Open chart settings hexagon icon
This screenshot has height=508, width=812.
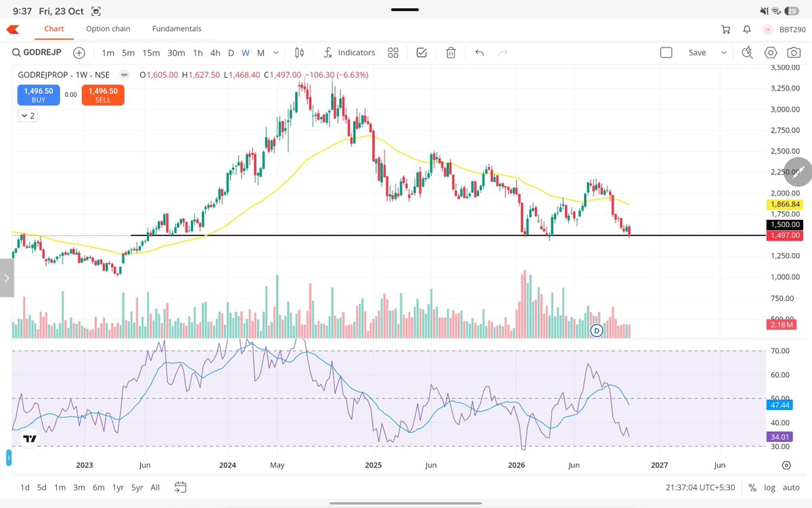pyautogui.click(x=770, y=53)
